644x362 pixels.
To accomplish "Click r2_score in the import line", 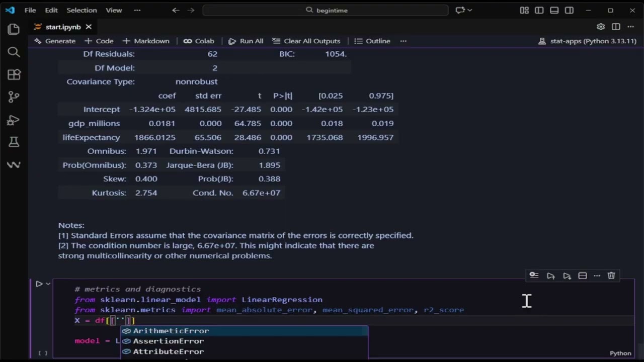I will tap(444, 310).
